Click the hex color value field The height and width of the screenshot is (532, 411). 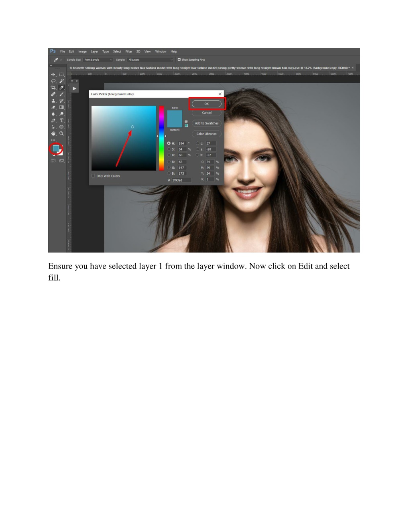point(181,180)
